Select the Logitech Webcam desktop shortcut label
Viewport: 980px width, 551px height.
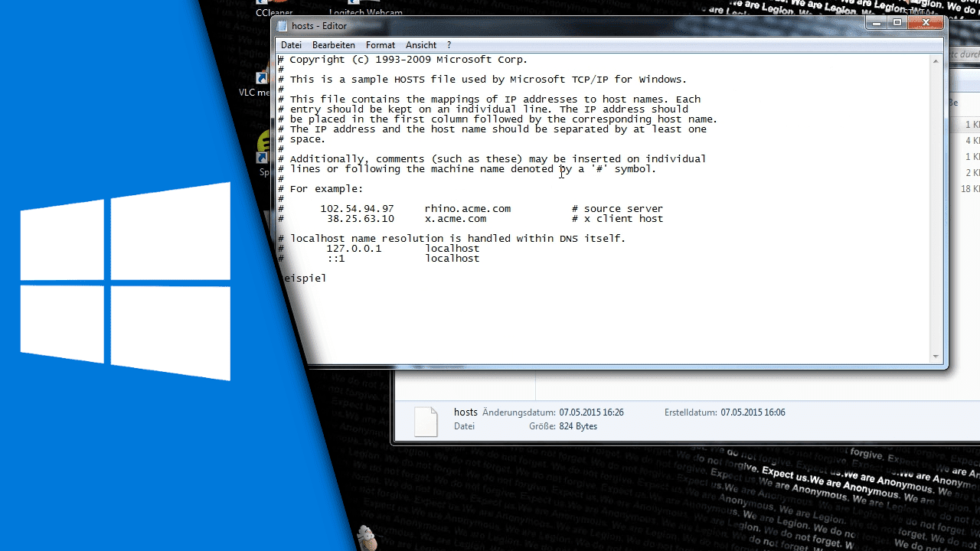click(x=366, y=12)
